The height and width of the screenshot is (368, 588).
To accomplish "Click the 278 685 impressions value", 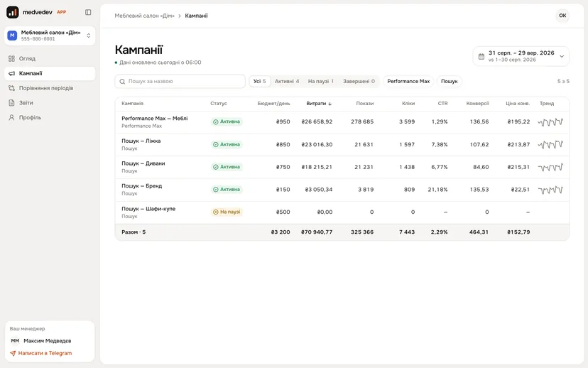I will click(x=362, y=122).
